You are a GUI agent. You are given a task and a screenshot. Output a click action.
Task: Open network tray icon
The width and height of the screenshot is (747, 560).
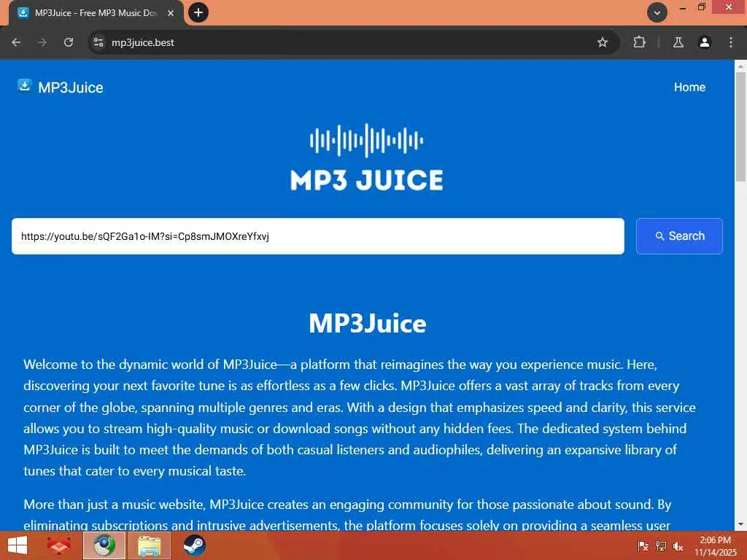[661, 546]
